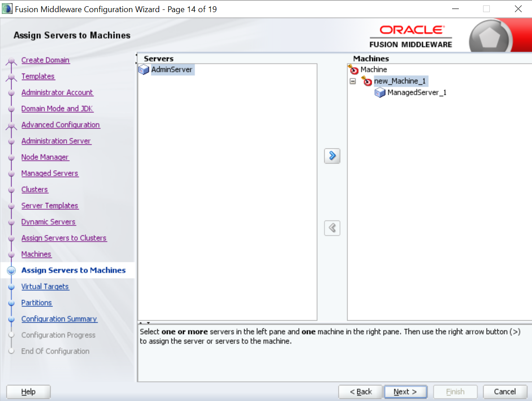Select the current Assign Servers to Machines step
Image resolution: width=532 pixels, height=401 pixels.
73,270
